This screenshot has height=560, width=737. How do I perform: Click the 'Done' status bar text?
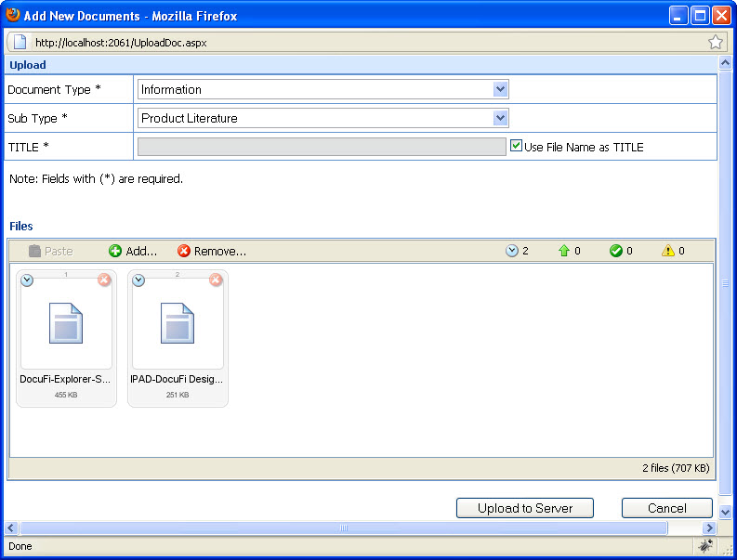point(20,546)
